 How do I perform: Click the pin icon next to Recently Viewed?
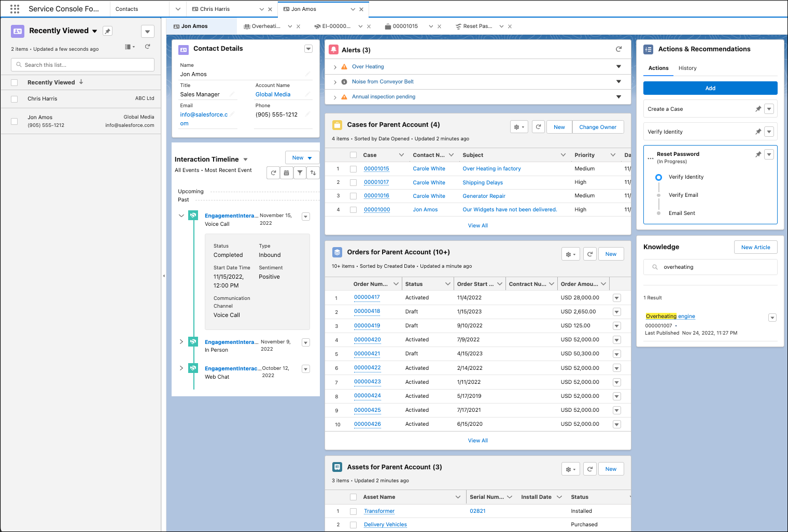[x=107, y=31]
